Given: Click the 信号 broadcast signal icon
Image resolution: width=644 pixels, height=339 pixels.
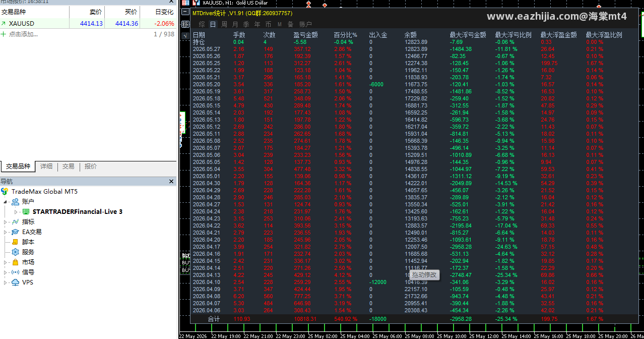Looking at the screenshot, I should [x=15, y=272].
